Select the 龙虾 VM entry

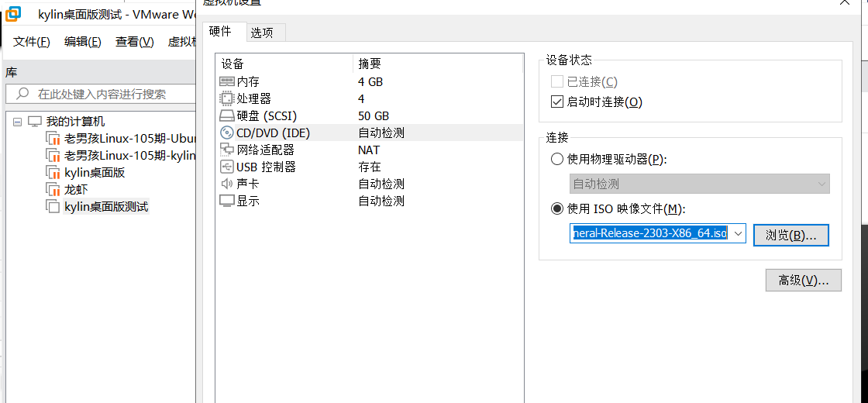[76, 190]
